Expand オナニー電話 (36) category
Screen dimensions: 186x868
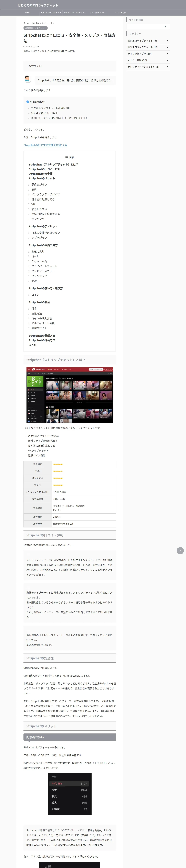click(x=148, y=60)
